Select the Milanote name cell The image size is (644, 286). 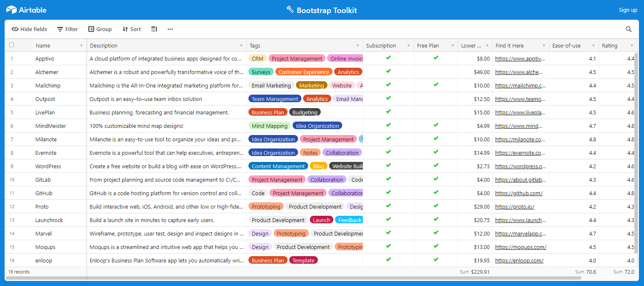(59, 139)
